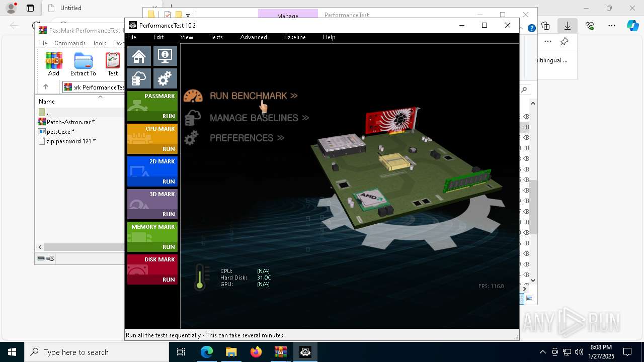Click the up-one-level arrow in WinRAR
The height and width of the screenshot is (362, 644).
click(x=46, y=87)
